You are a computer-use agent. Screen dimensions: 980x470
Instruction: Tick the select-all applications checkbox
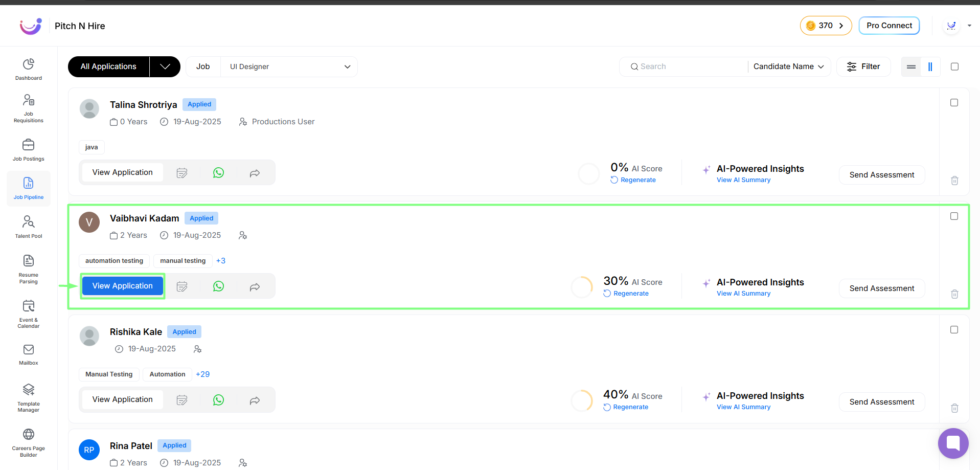tap(954, 66)
